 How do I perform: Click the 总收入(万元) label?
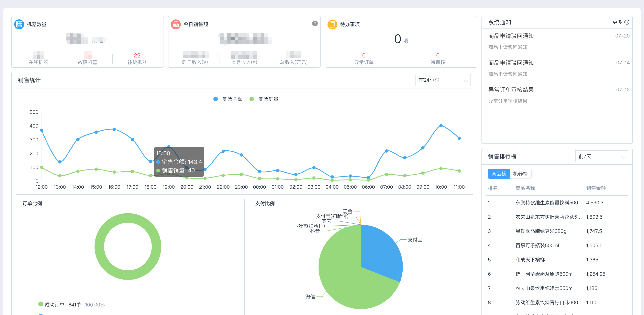294,62
